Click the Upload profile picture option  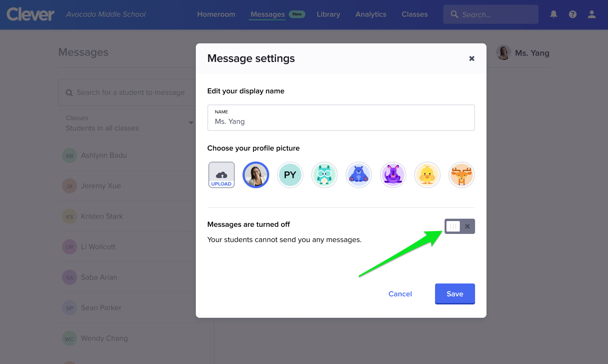pyautogui.click(x=221, y=175)
